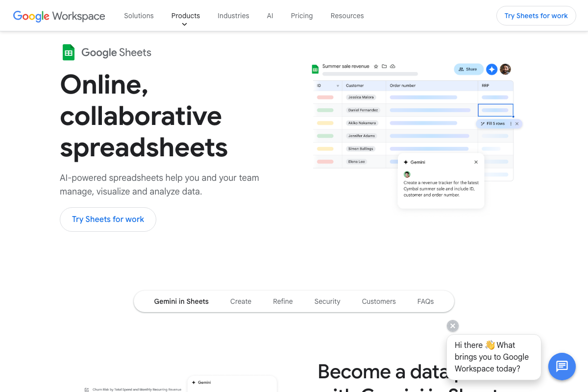The width and height of the screenshot is (588, 392).
Task: Click the Akiko Nakamura customer chip
Action: [362, 123]
